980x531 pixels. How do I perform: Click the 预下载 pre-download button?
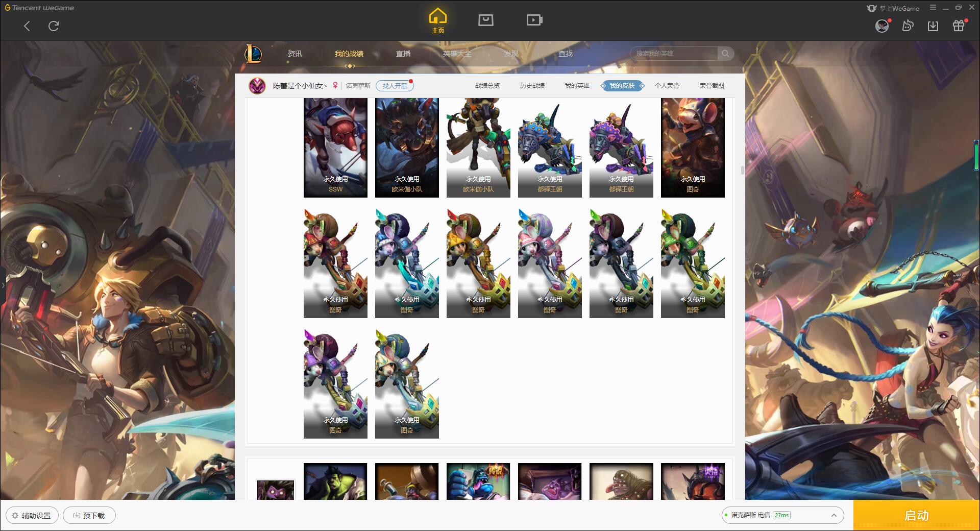89,516
